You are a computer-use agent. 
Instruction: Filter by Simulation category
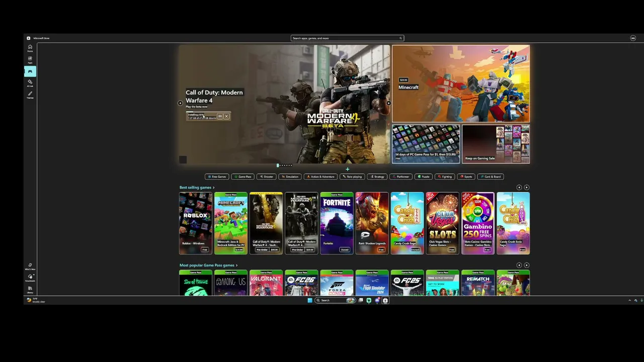pyautogui.click(x=290, y=176)
